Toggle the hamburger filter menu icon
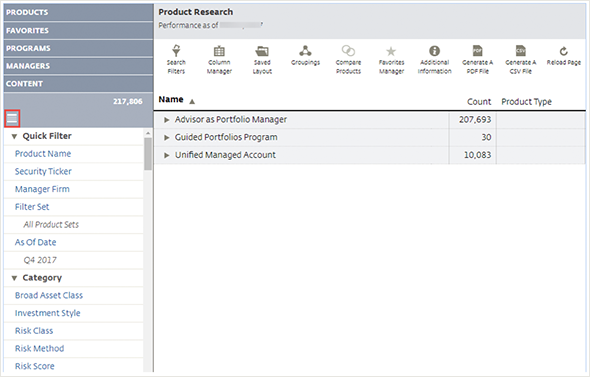590x377 pixels. 12,119
